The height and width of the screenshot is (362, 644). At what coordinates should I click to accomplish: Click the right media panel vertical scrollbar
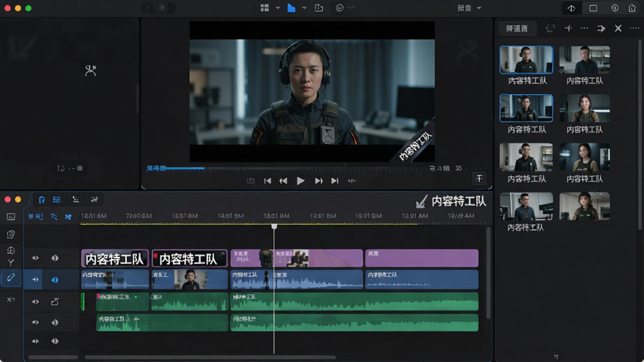[640, 134]
